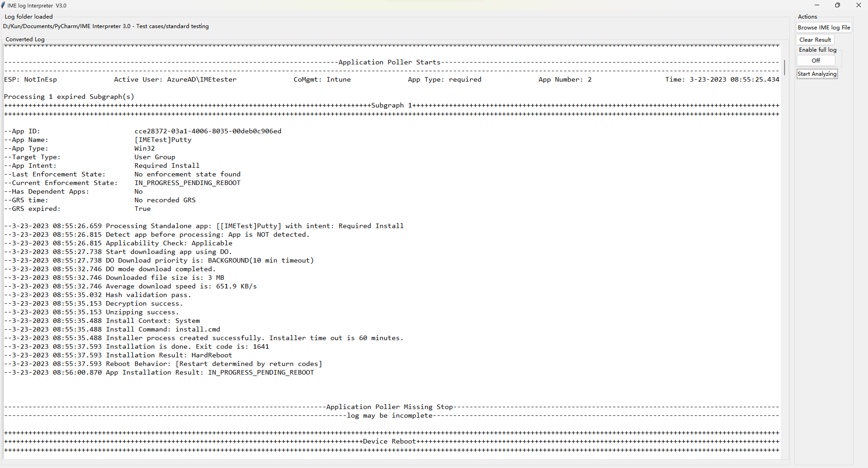Viewport: 868px width, 468px height.
Task: Restore the window with the maximize icon
Action: tap(838, 5)
